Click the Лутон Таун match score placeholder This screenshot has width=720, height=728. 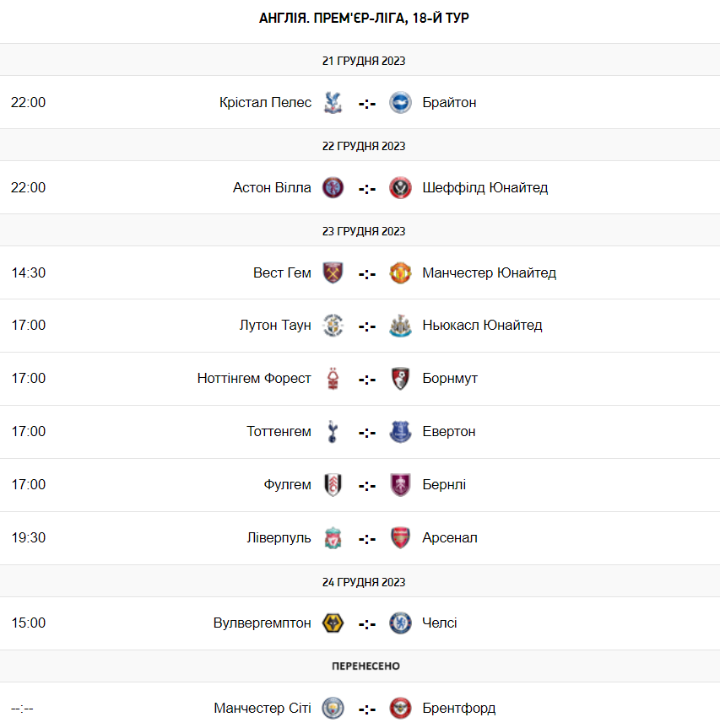click(x=366, y=326)
